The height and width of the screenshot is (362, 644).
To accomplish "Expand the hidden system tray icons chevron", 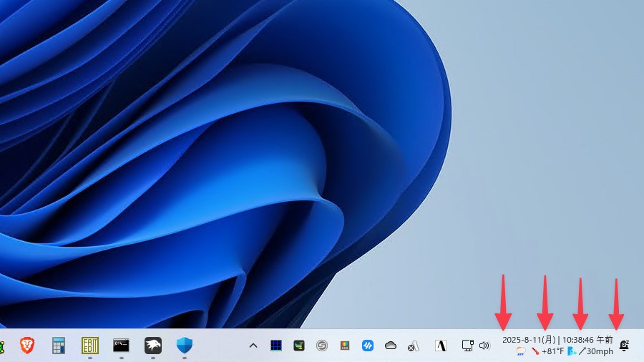I will point(253,346).
